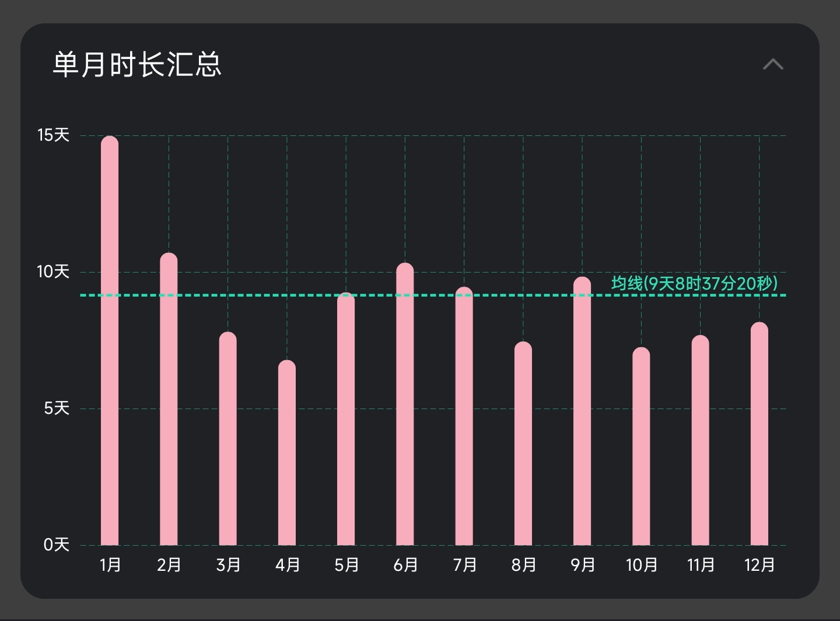Click the 5天 y-axis label
The image size is (840, 621).
[56, 409]
